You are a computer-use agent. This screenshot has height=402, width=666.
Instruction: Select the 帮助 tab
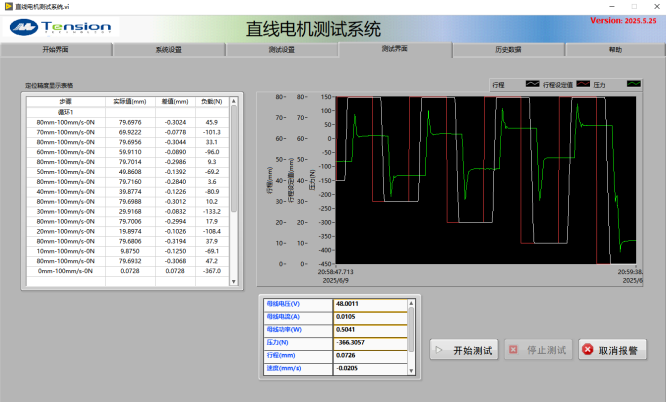pos(615,49)
